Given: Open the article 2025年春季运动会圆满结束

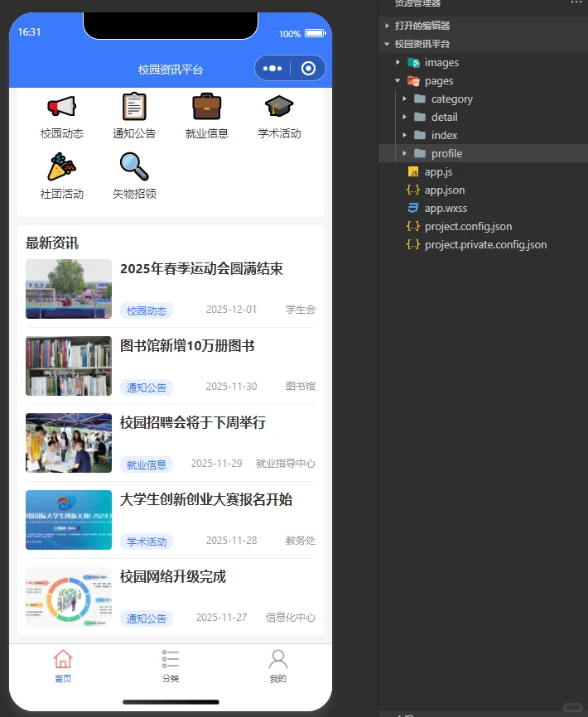Looking at the screenshot, I should pyautogui.click(x=201, y=269).
